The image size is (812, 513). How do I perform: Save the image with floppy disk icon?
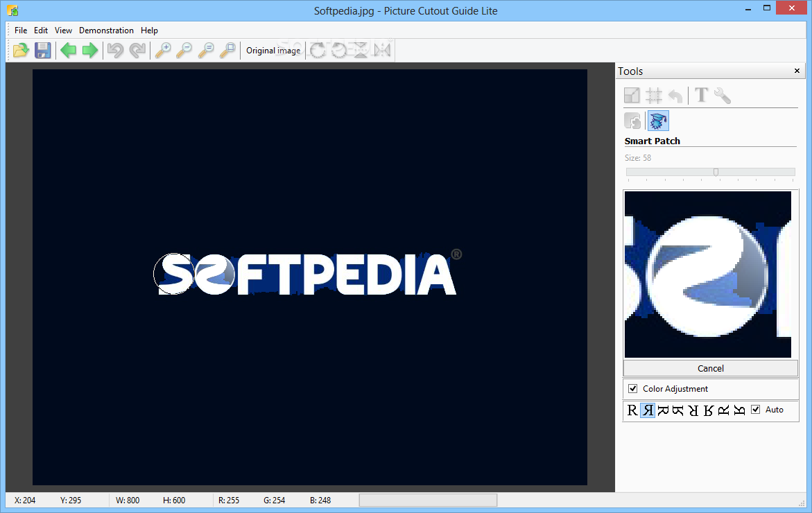(42, 50)
